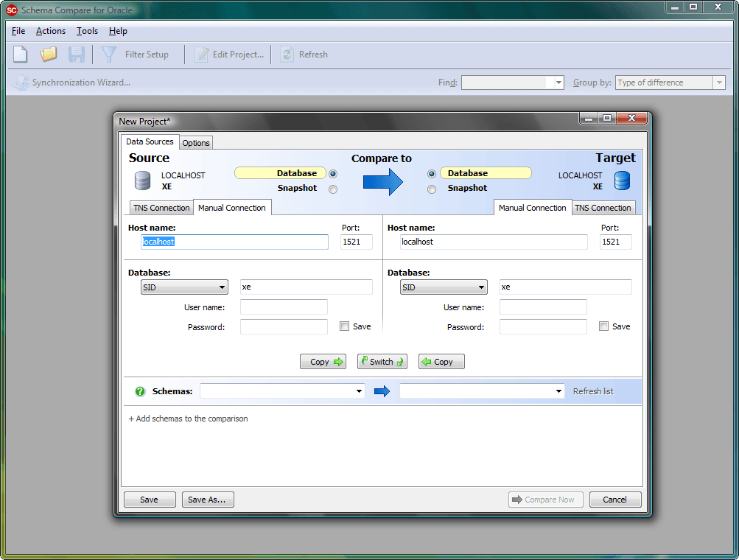Click the Refresh list link

click(x=593, y=391)
